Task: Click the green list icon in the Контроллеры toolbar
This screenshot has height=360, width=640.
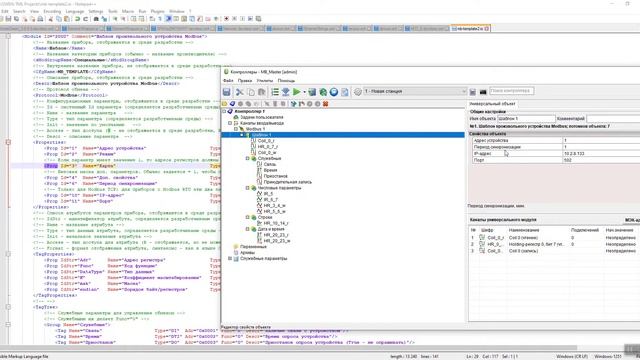Action: [x=275, y=92]
